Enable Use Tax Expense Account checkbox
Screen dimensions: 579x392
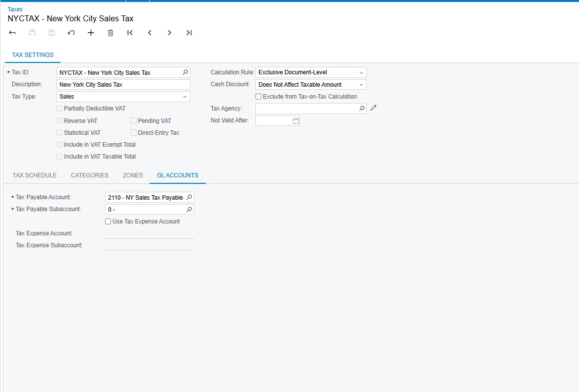[x=108, y=222]
